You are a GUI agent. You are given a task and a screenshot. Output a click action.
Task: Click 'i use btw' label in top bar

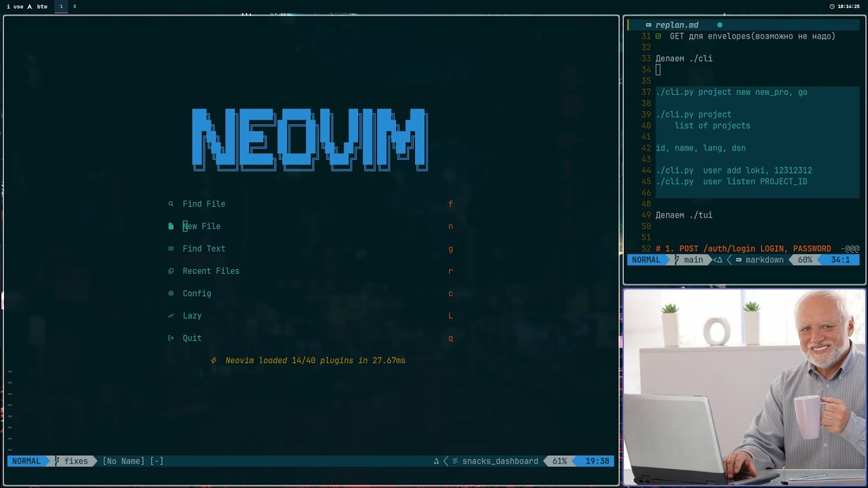tap(26, 6)
